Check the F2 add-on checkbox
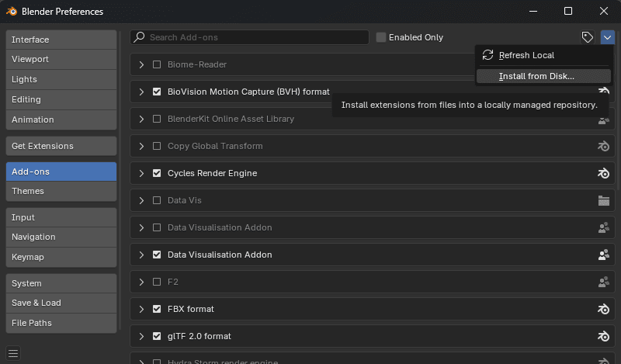The image size is (621, 364). (x=157, y=282)
